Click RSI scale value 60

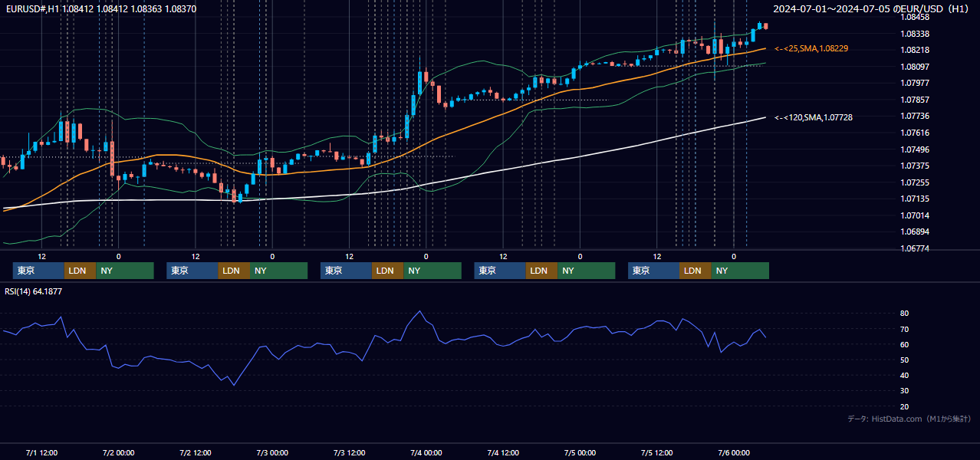click(x=905, y=344)
